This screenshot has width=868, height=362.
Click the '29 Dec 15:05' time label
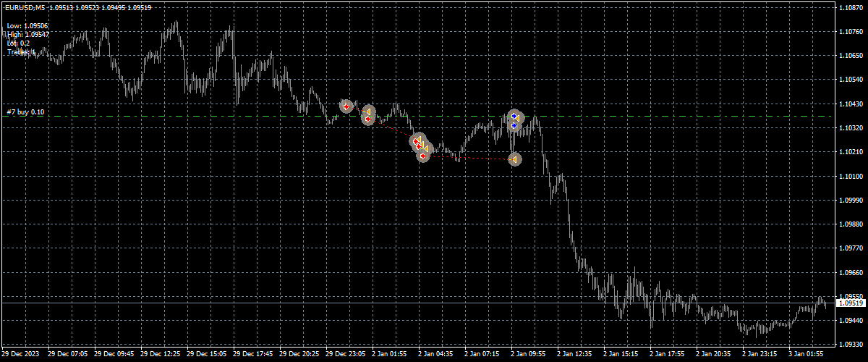click(206, 355)
